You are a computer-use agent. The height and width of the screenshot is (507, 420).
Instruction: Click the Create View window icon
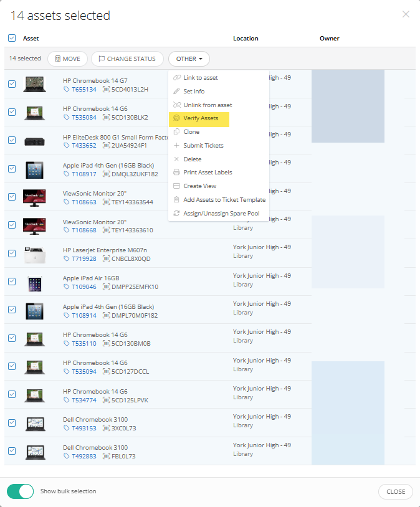177,186
